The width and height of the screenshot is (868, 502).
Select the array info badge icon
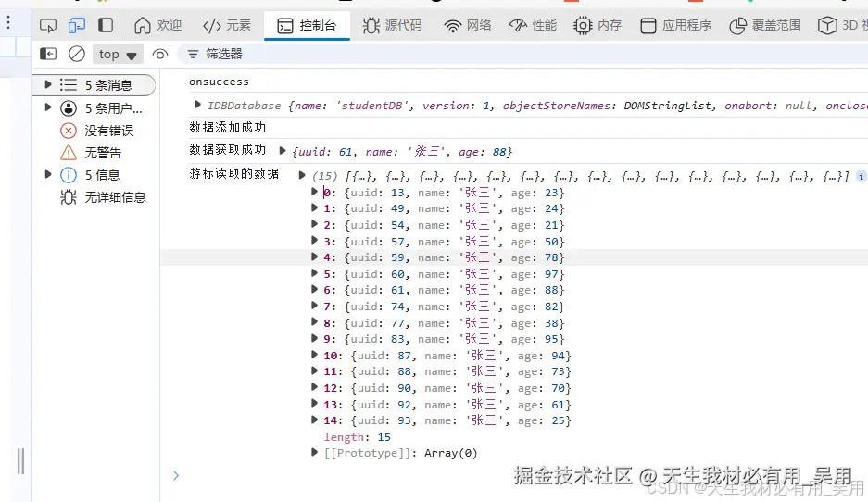pos(861,176)
